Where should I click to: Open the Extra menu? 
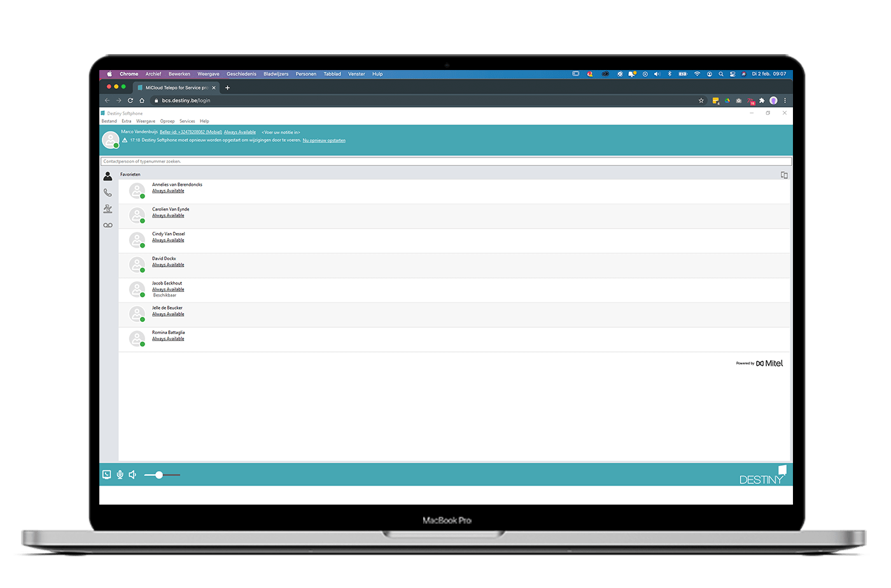point(127,121)
